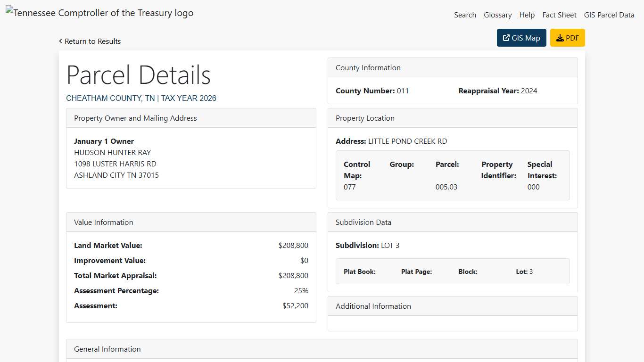This screenshot has height=362, width=644.
Task: Select the County Information section header
Action: (368, 67)
